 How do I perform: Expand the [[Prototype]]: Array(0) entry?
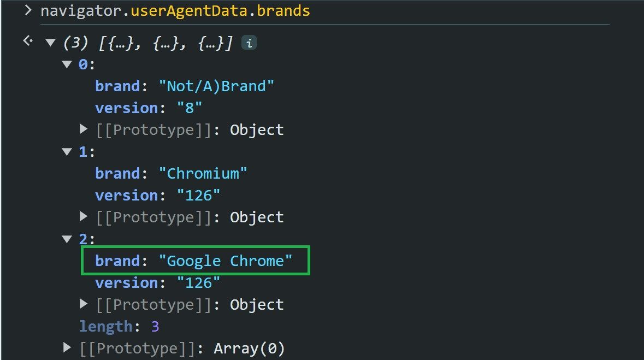point(67,347)
